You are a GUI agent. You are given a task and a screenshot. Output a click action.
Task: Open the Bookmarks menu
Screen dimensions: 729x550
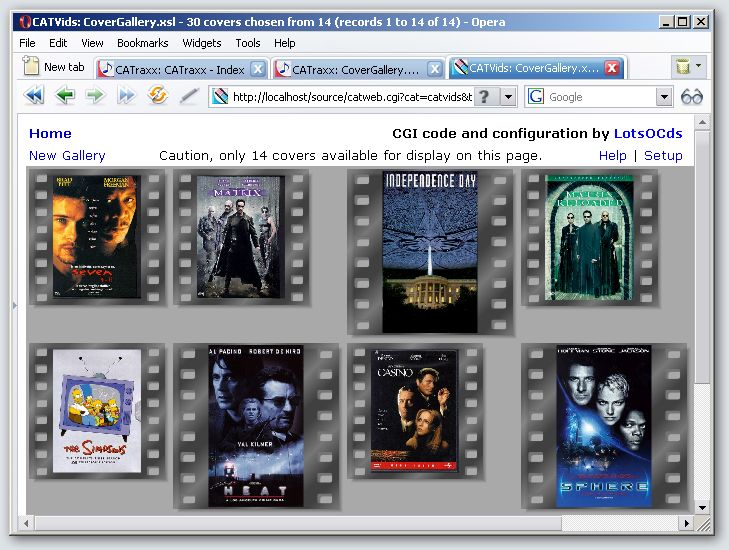[x=142, y=43]
